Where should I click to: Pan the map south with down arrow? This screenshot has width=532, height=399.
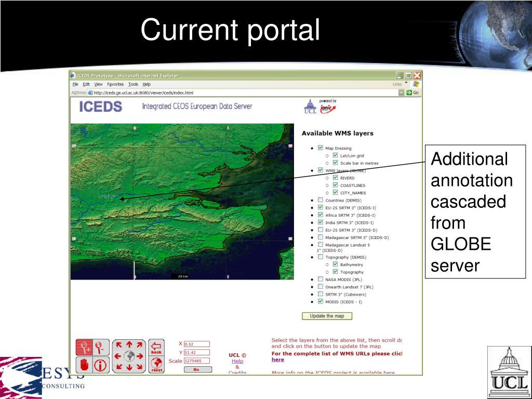(129, 367)
